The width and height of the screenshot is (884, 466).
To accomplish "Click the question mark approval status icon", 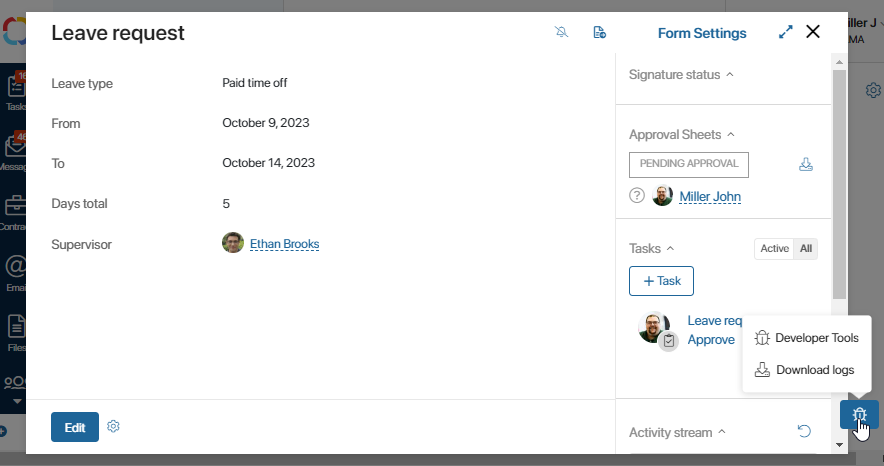I will pos(637,196).
